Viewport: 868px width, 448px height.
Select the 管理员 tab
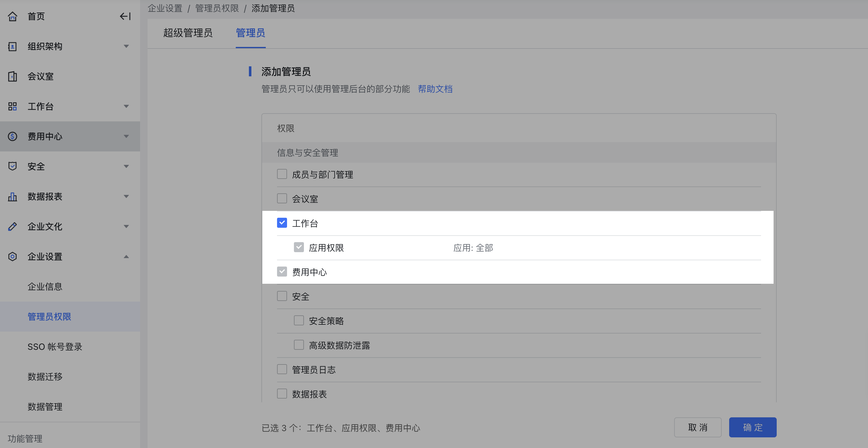tap(250, 33)
